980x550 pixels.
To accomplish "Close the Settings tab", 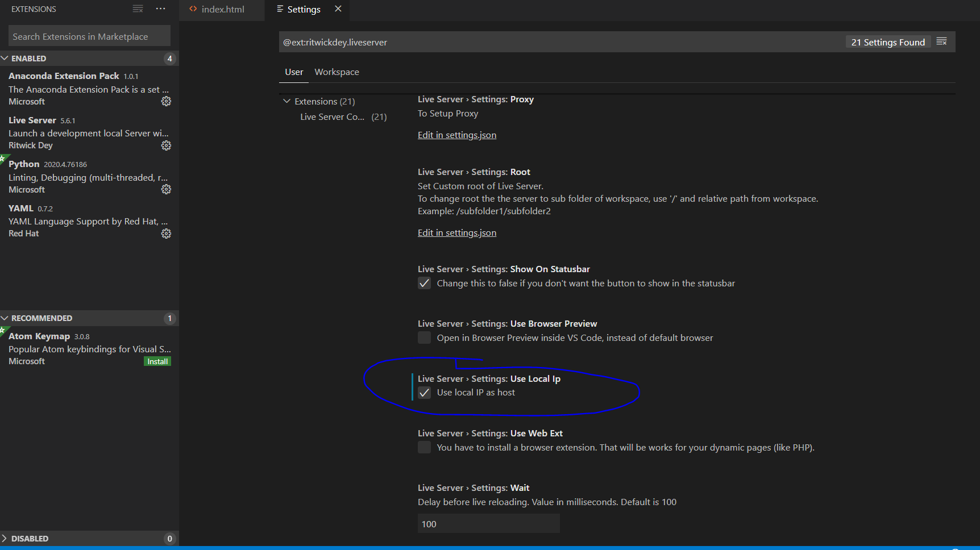I will (x=338, y=9).
